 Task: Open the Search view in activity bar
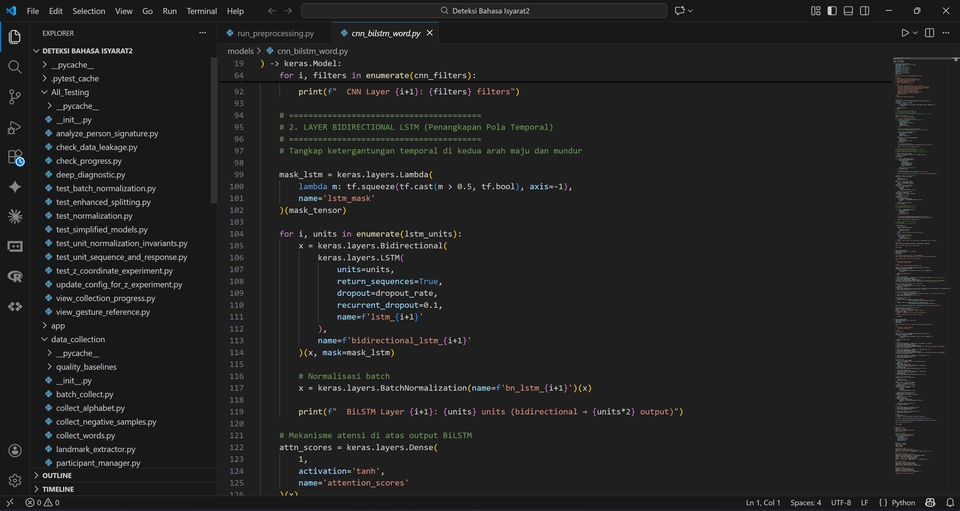pyautogui.click(x=15, y=67)
